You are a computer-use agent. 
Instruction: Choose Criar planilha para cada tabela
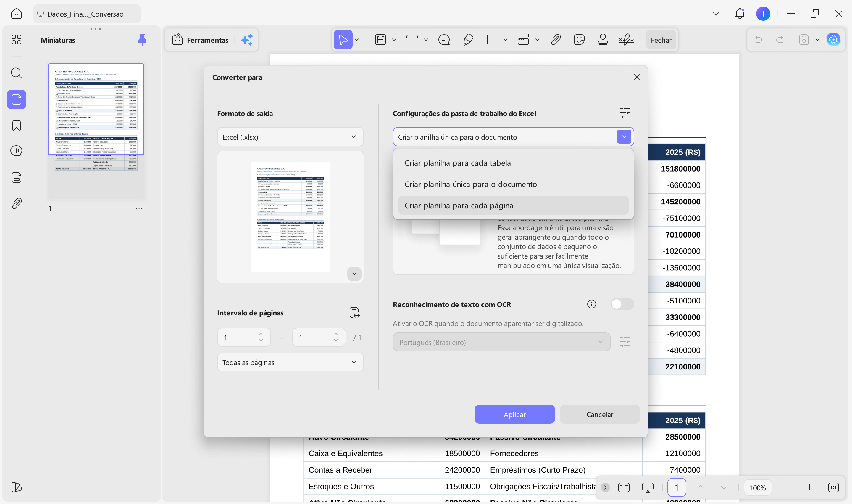pyautogui.click(x=513, y=163)
